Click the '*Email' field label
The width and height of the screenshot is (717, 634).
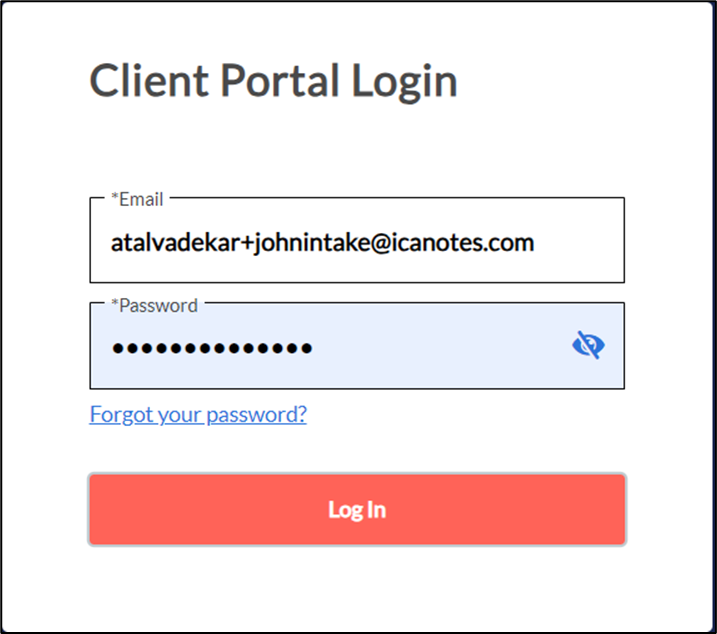coord(137,199)
